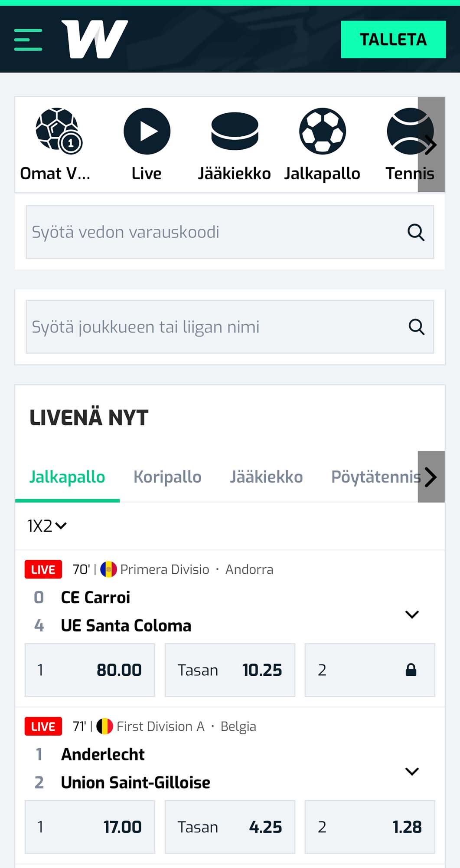This screenshot has height=868, width=460.
Task: Open the 1X2 market dropdown
Action: 47,526
